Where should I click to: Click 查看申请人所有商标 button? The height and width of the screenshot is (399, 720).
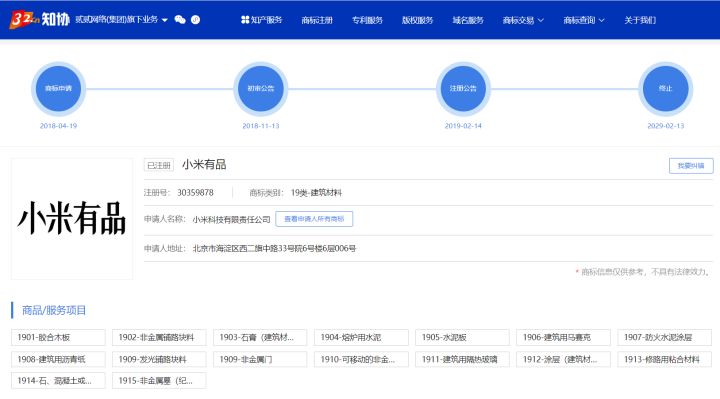314,219
